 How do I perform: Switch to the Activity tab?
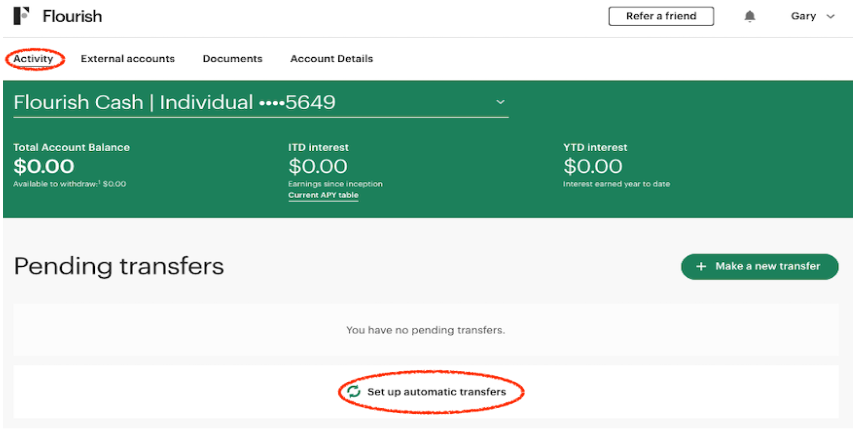coord(34,59)
